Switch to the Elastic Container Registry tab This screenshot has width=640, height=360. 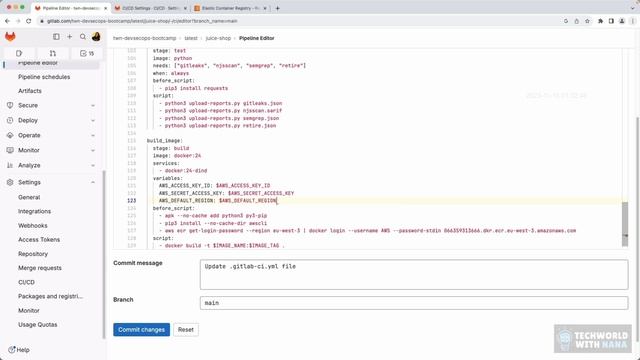230,8
